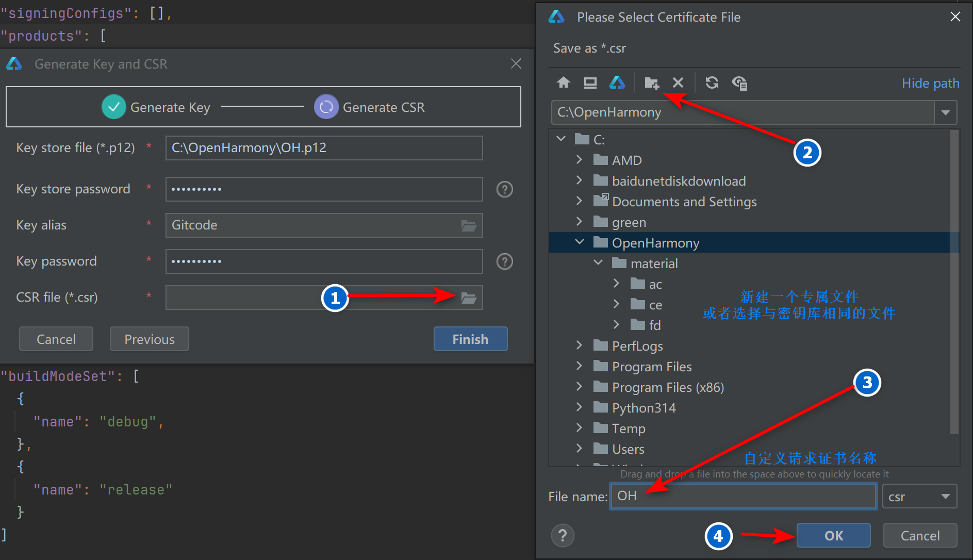The height and width of the screenshot is (560, 973).
Task: Click Previous button
Action: (150, 339)
